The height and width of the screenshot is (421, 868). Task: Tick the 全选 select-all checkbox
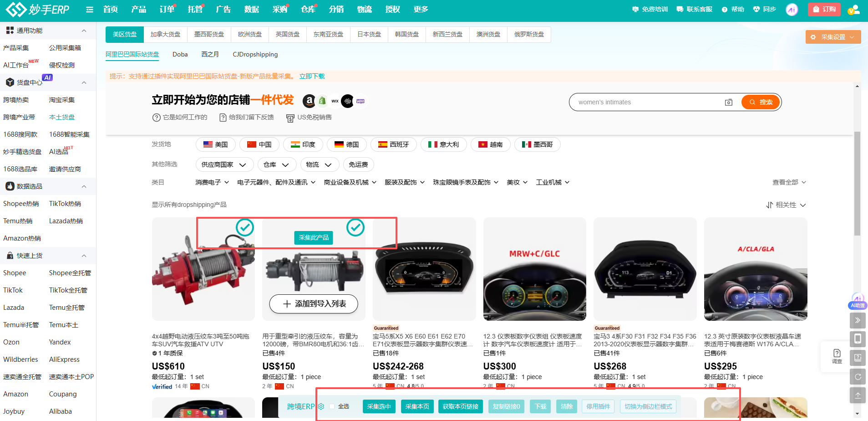coord(332,406)
